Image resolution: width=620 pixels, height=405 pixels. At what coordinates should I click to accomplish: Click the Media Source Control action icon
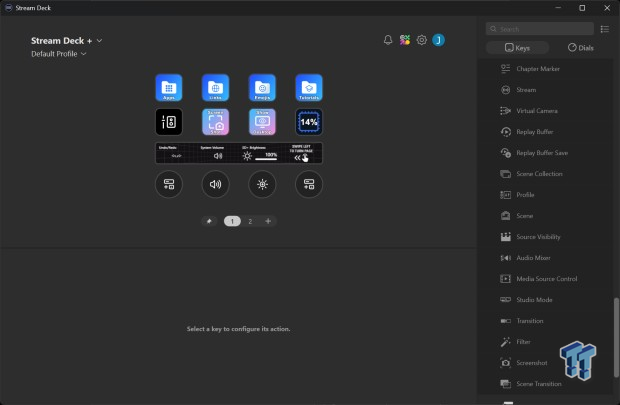[x=505, y=279]
